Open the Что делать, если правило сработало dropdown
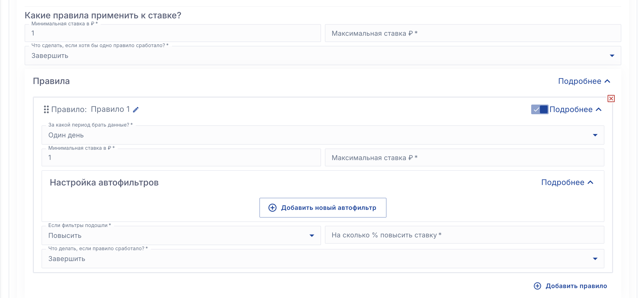644x298 pixels. [x=322, y=258]
